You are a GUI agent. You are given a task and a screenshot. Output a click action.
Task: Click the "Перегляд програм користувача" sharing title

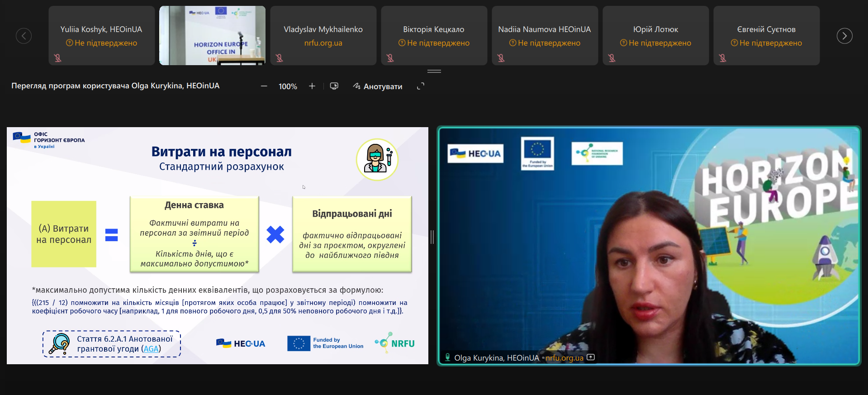click(x=115, y=86)
